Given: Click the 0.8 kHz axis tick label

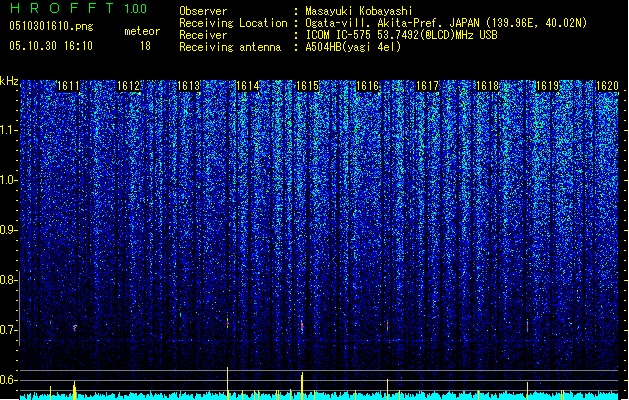Looking at the screenshot, I should (8, 280).
